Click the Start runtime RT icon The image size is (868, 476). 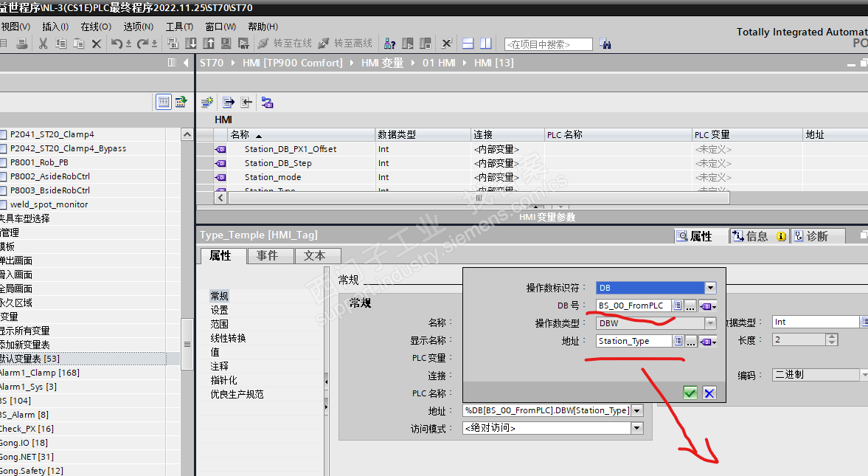point(243,44)
